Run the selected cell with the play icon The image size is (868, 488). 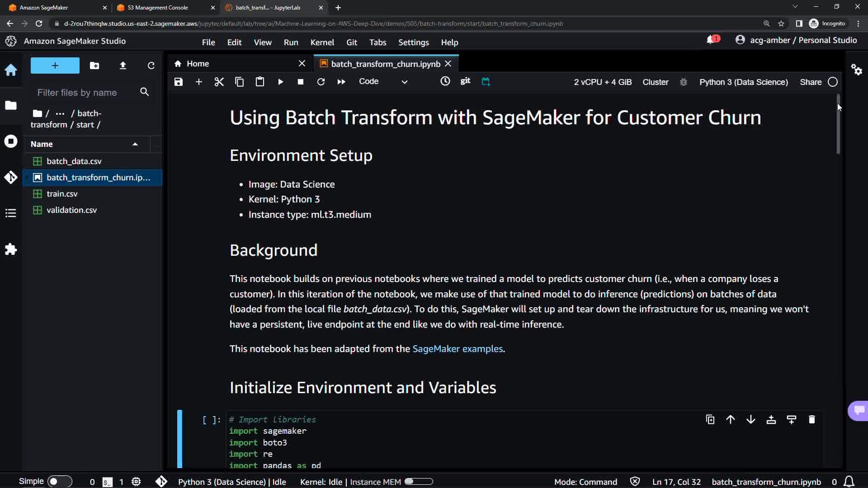point(280,82)
